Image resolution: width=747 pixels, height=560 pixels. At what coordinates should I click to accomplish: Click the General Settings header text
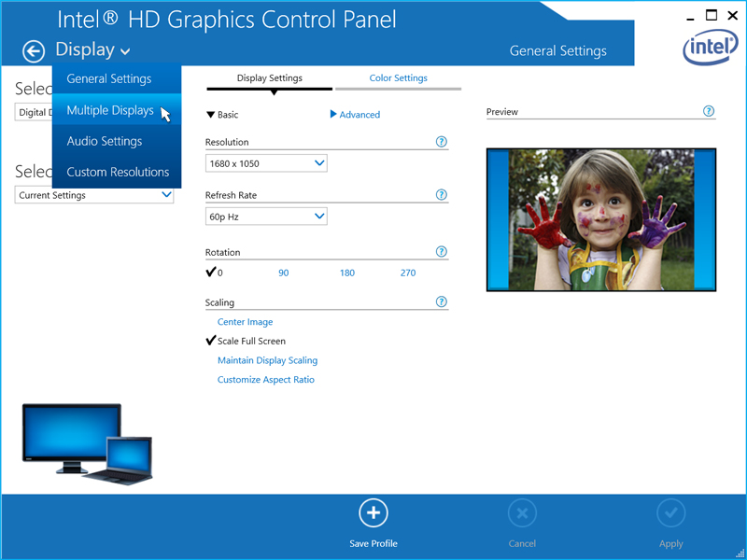[557, 51]
